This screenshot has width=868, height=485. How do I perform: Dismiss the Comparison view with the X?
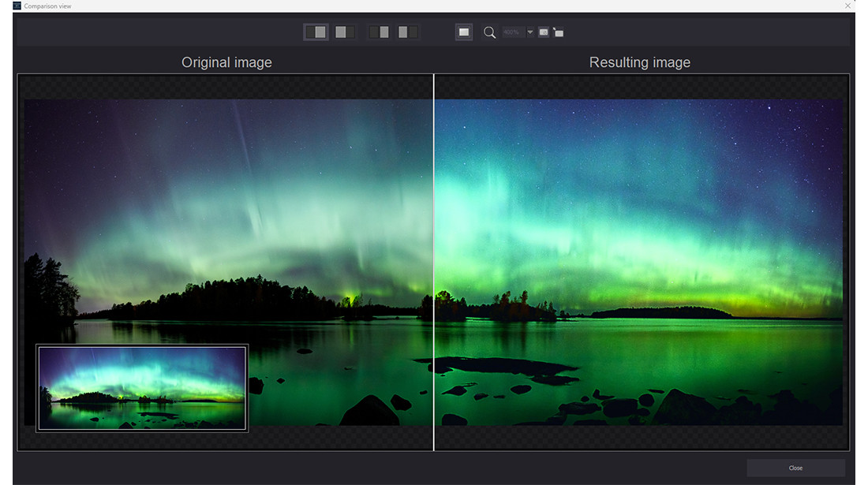tap(848, 6)
